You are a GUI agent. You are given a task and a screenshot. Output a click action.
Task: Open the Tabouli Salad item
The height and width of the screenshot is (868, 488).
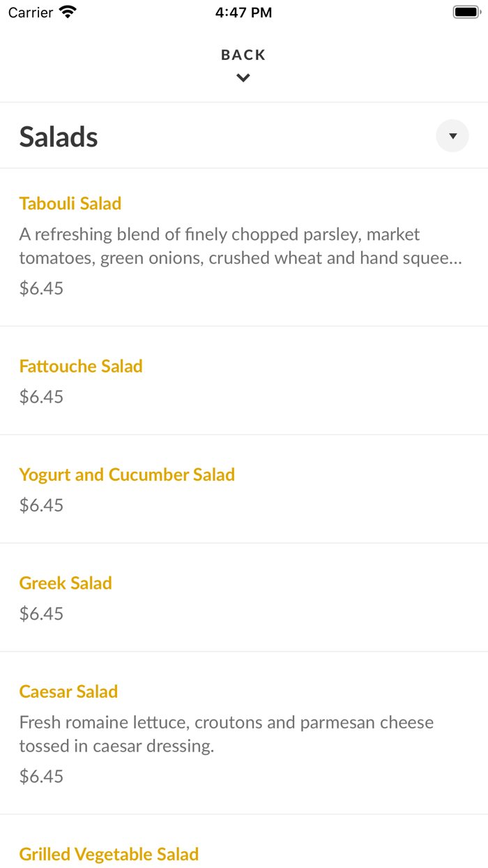(70, 203)
